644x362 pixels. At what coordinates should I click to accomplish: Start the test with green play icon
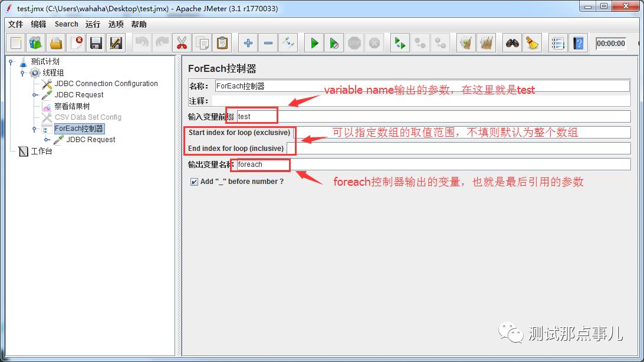click(314, 42)
